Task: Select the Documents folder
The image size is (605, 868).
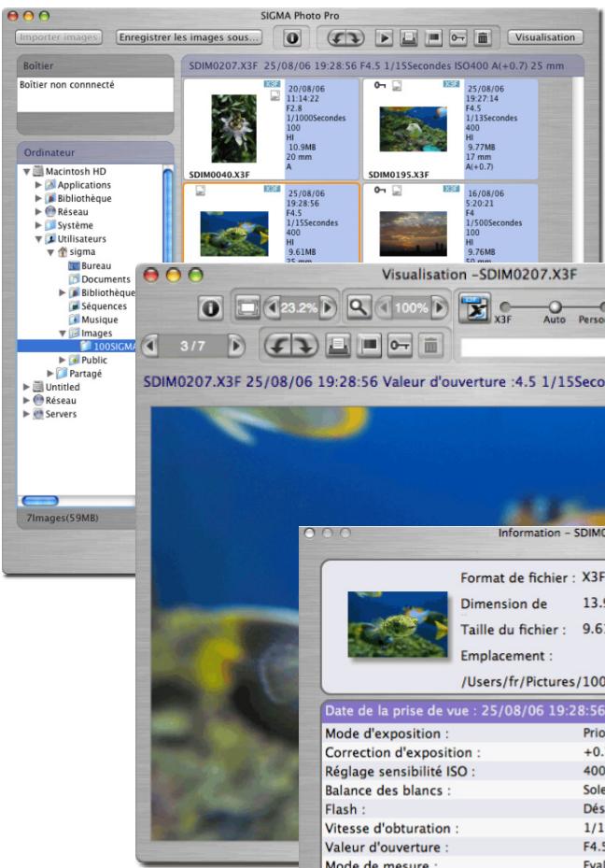Action: pyautogui.click(x=100, y=279)
